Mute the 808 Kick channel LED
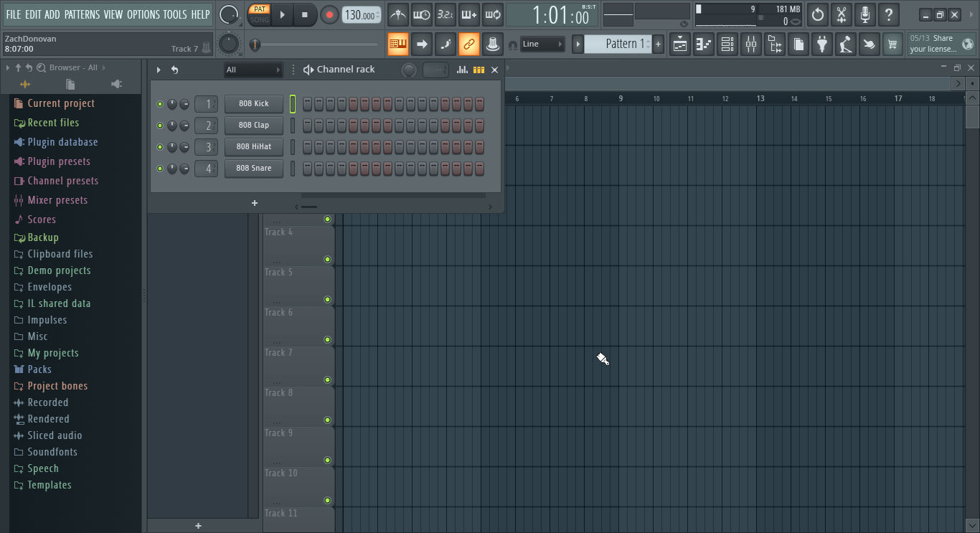The width and height of the screenshot is (980, 533). point(160,104)
